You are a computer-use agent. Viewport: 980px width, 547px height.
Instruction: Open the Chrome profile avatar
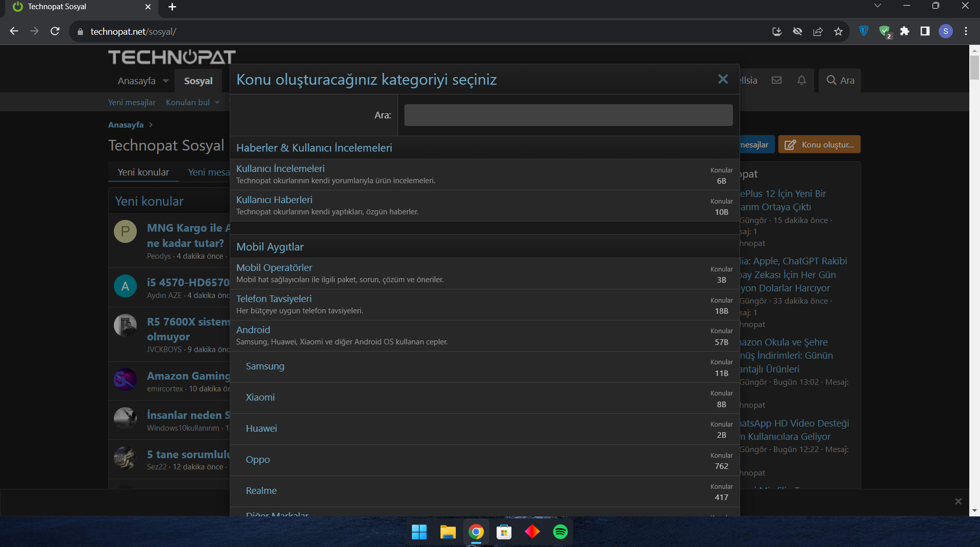946,31
